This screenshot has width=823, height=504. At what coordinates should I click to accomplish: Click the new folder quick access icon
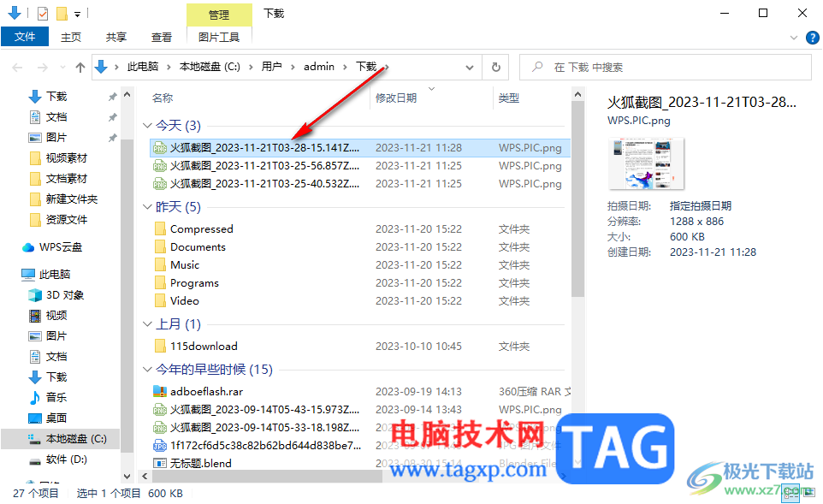[60, 14]
